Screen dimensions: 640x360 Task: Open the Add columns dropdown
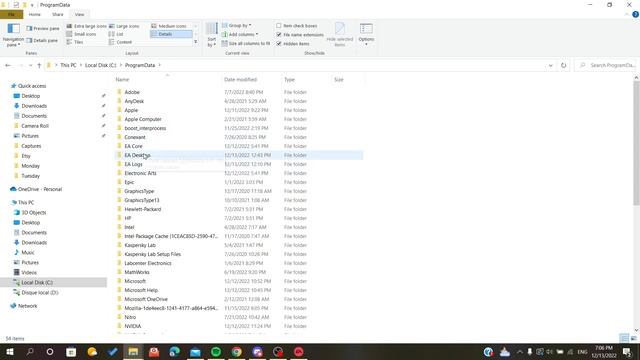(x=240, y=35)
